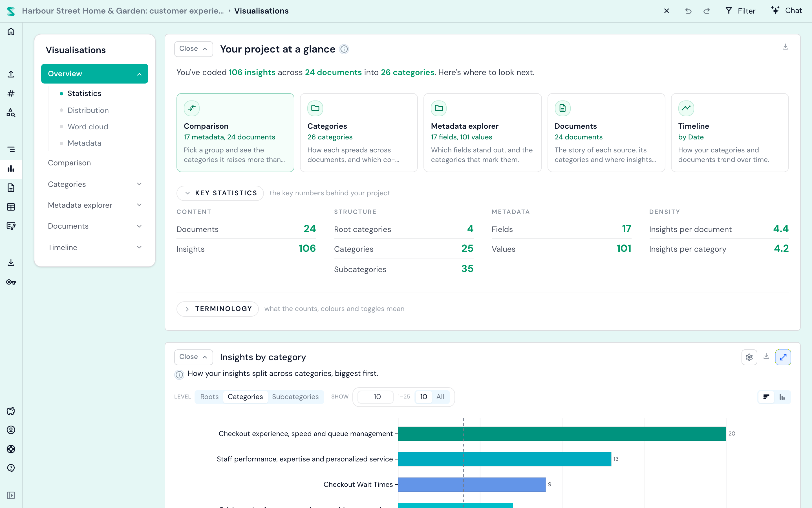812x508 pixels.
Task: Open the user account icon
Action: point(11,430)
